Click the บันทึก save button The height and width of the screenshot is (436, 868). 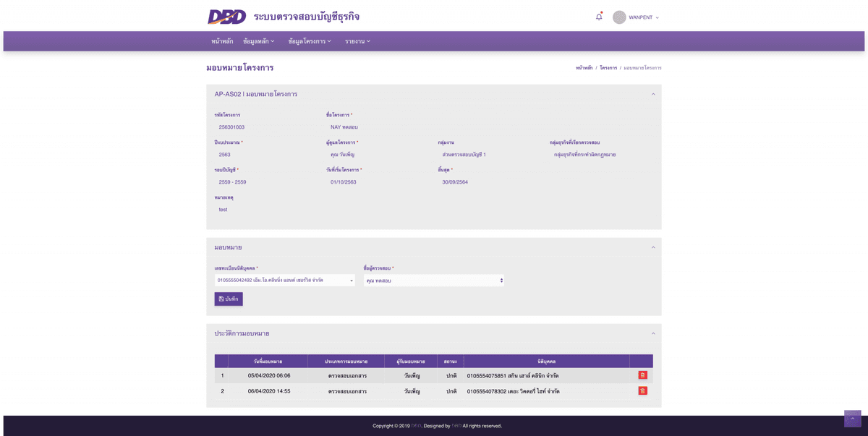[229, 299]
